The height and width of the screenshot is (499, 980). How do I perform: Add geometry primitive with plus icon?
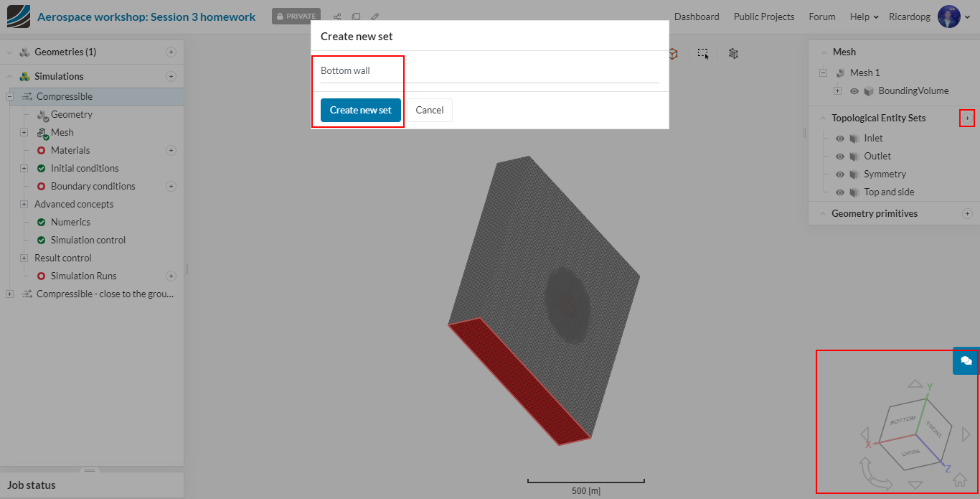967,213
